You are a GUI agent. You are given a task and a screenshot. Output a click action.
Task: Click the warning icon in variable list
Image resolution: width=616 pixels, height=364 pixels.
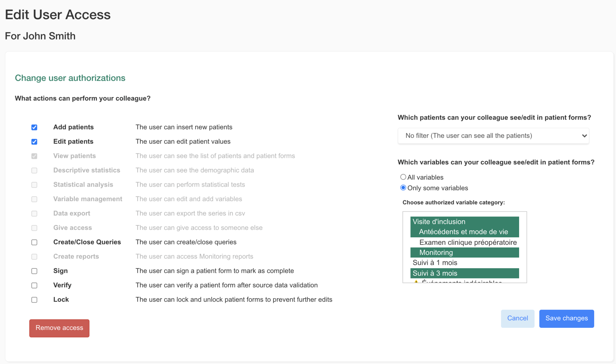pyautogui.click(x=416, y=282)
